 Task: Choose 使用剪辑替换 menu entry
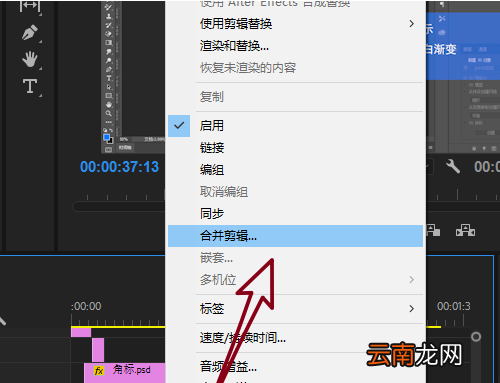[295, 24]
